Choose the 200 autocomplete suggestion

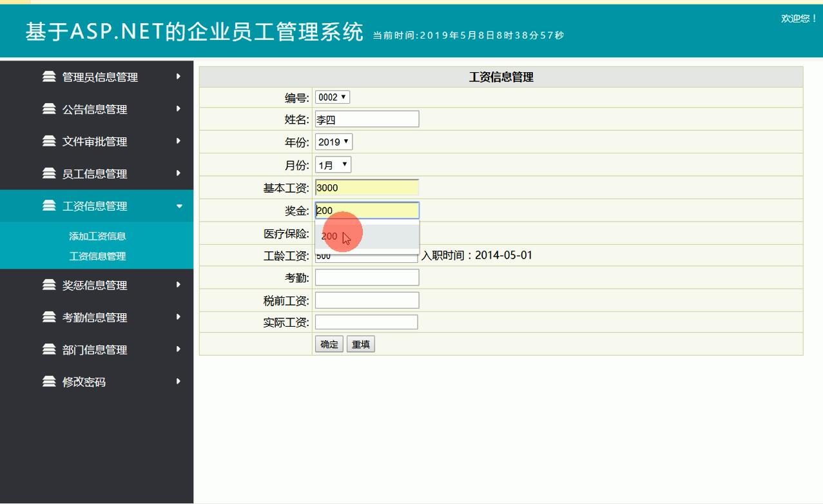(x=367, y=237)
